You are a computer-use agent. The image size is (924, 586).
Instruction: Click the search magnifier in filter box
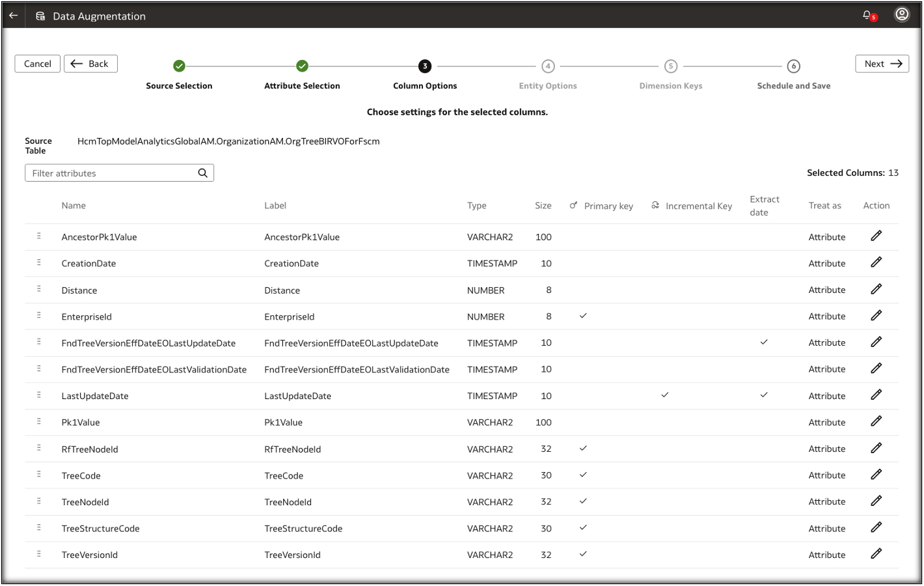click(203, 173)
